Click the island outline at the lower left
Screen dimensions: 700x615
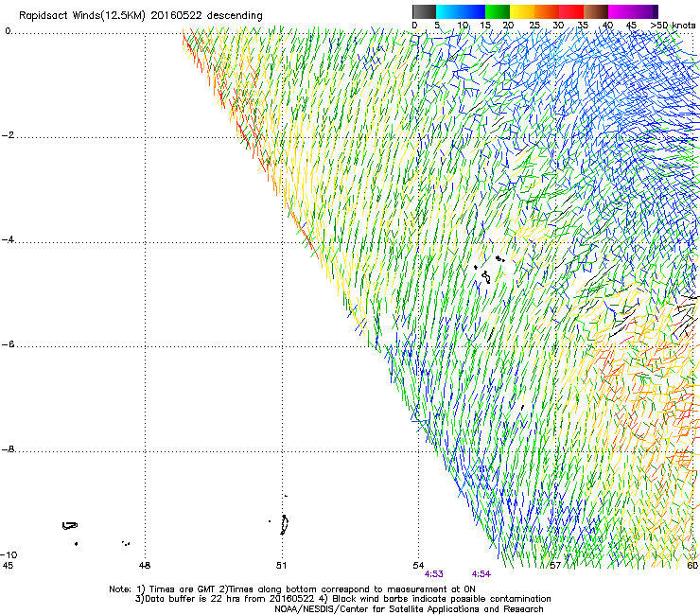point(70,526)
